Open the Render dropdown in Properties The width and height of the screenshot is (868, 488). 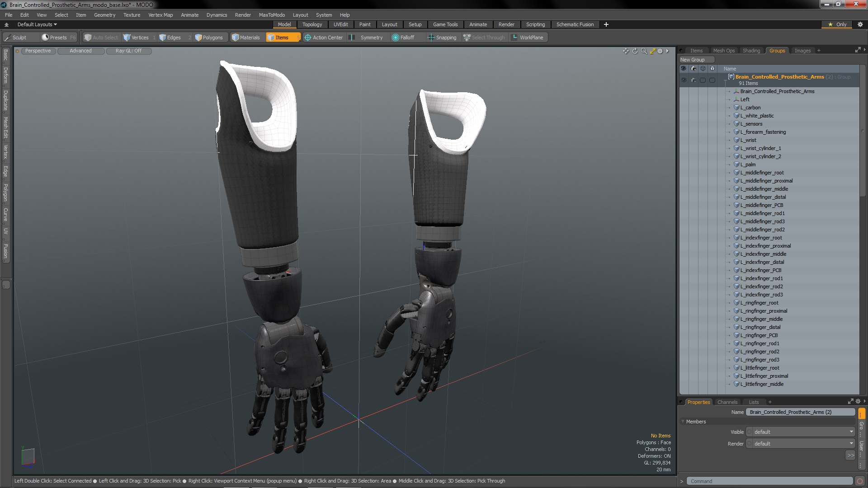(801, 444)
